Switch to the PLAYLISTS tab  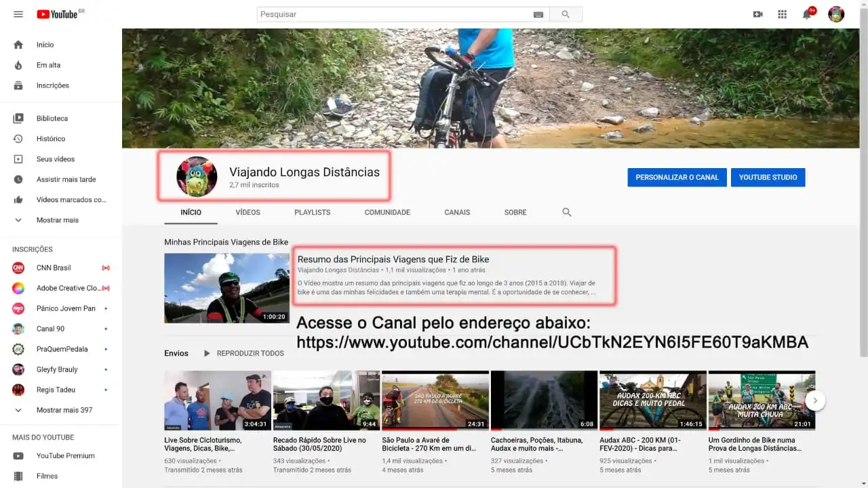[312, 212]
